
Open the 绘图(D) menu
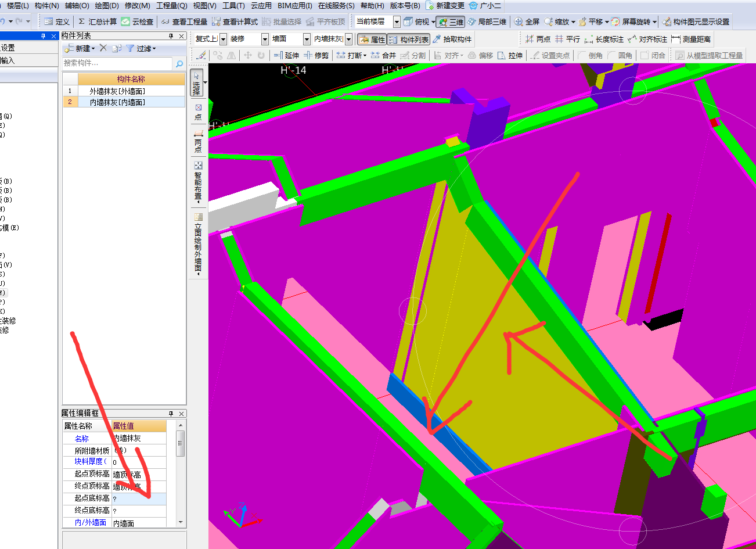point(107,5)
